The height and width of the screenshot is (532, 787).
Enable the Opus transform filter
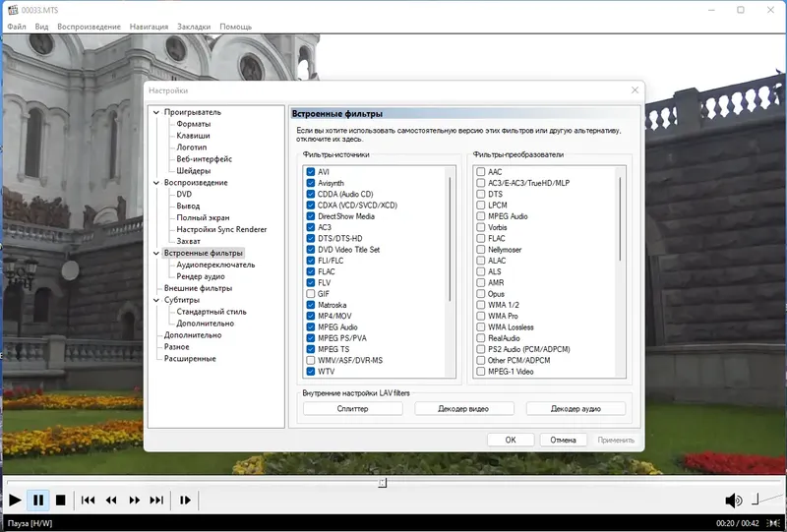click(x=481, y=294)
